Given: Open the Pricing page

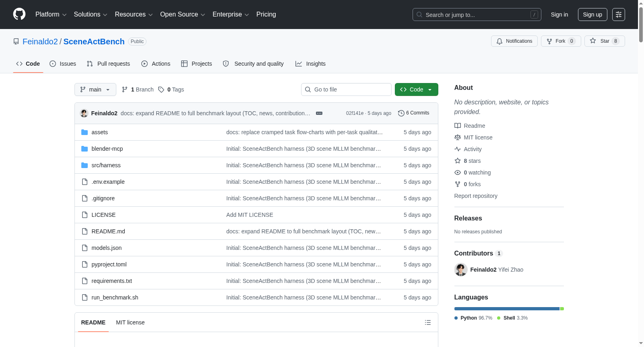Looking at the screenshot, I should tap(266, 15).
